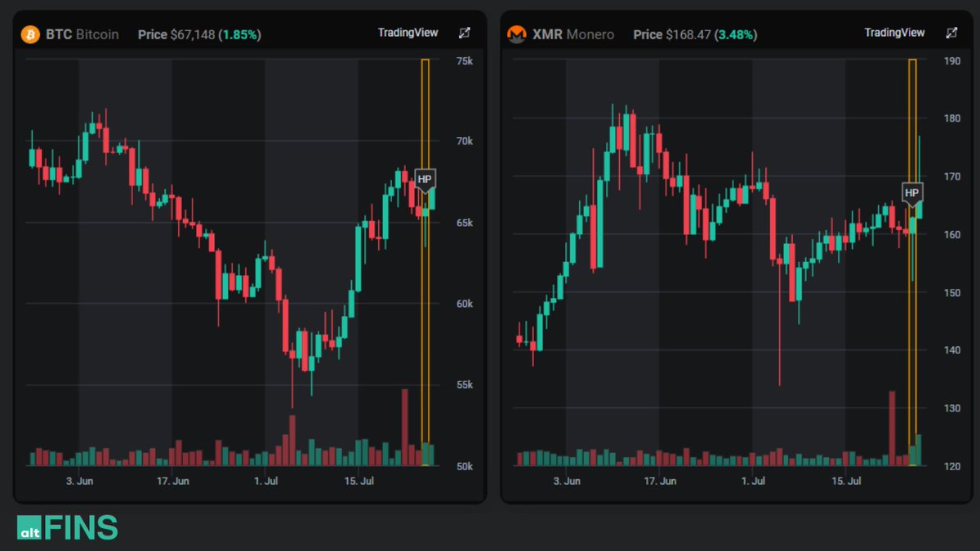Click the 70k axis label on BTC chart
Screen dimensions: 980x551
[x=465, y=141]
